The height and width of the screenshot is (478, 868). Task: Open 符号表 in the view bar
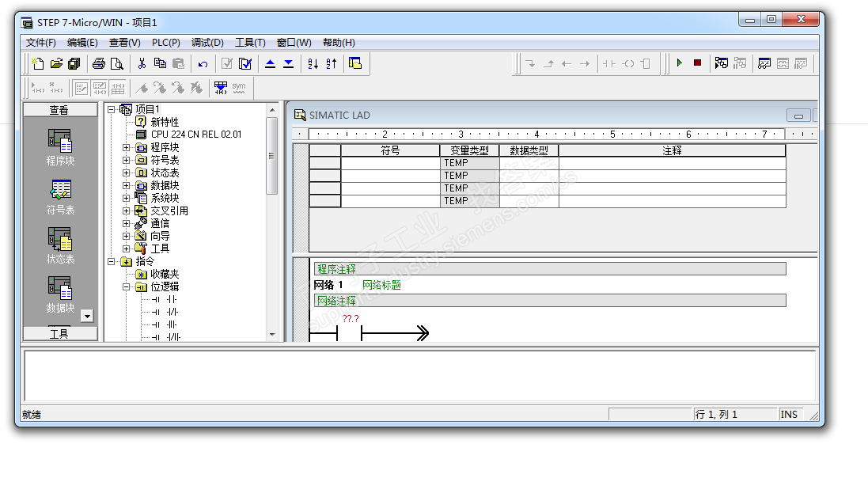click(x=60, y=196)
